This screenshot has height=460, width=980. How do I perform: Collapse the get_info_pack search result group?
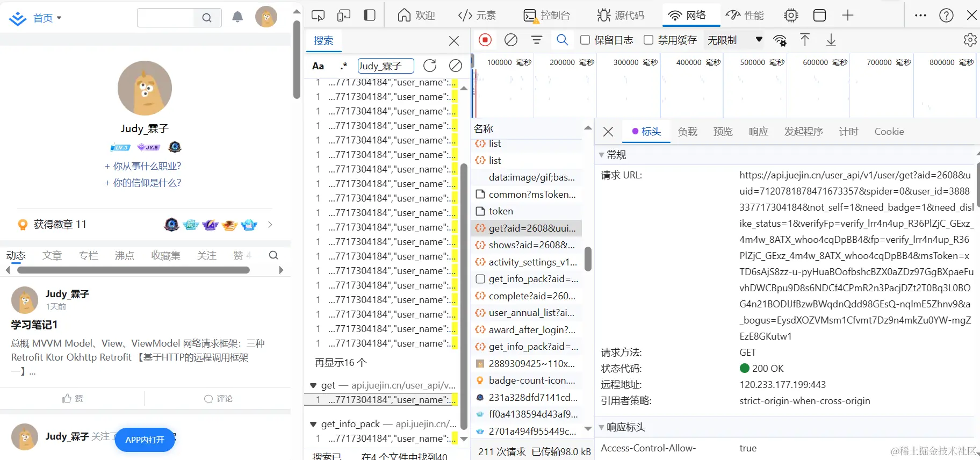(313, 424)
